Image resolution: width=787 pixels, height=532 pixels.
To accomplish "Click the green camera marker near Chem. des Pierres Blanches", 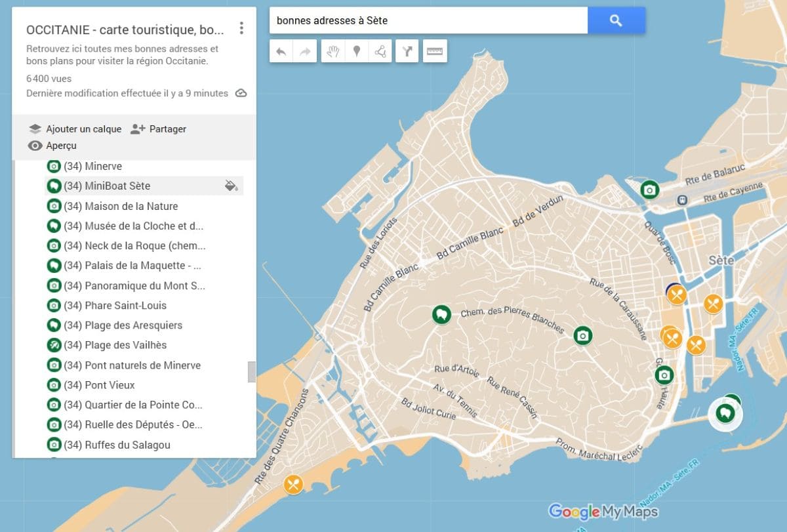I will pyautogui.click(x=583, y=335).
